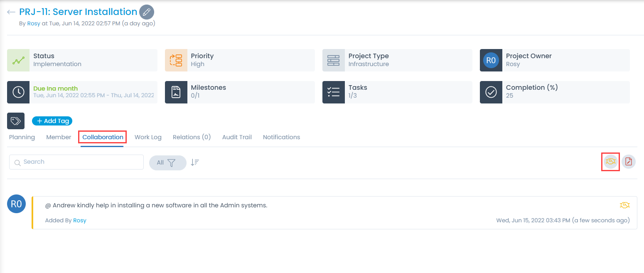Click the Search input field
The width and height of the screenshot is (644, 273).
[x=76, y=162]
